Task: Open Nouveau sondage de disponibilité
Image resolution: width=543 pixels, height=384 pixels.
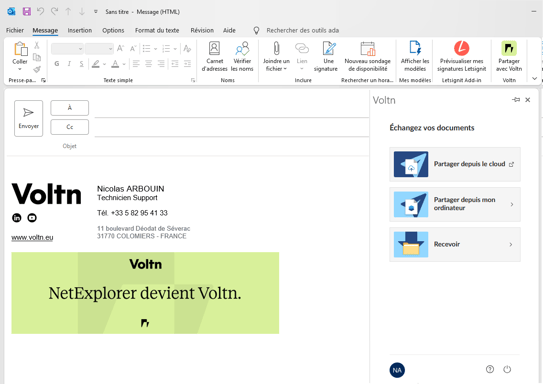Action: [x=367, y=56]
